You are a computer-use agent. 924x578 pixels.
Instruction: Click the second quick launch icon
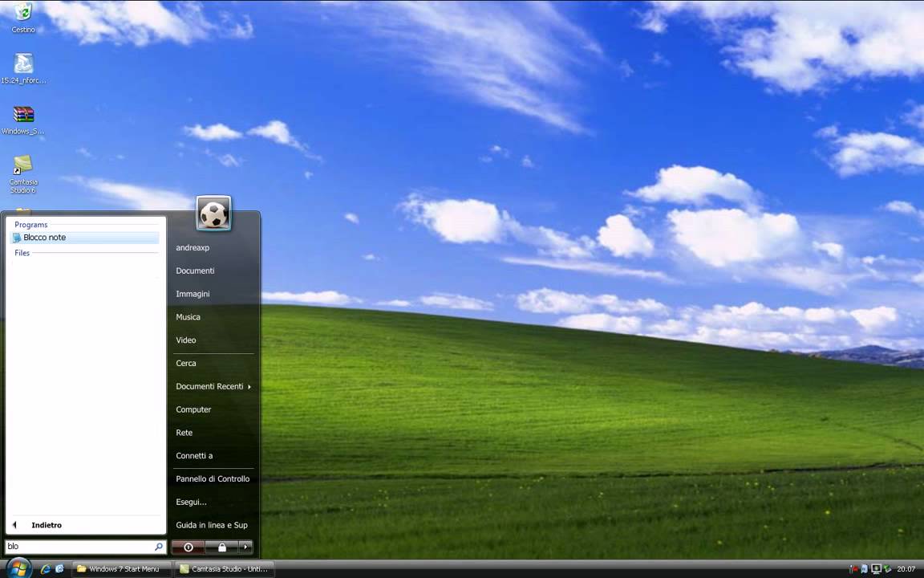59,569
